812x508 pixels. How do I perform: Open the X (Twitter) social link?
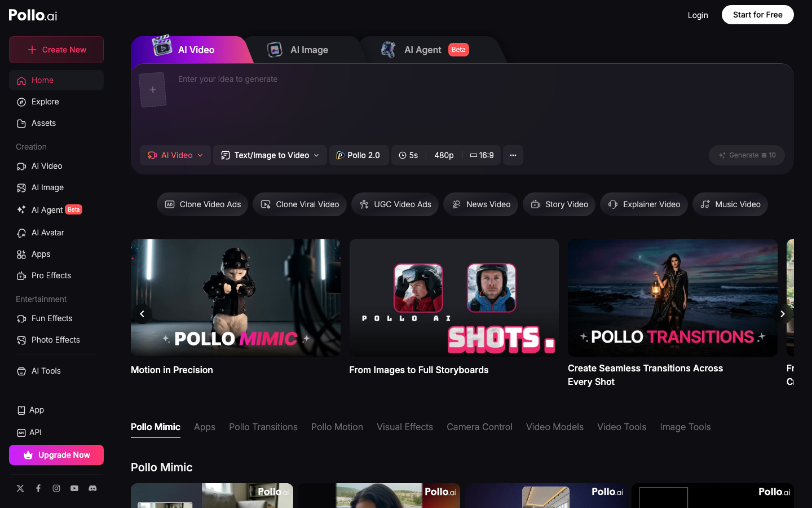pos(20,488)
